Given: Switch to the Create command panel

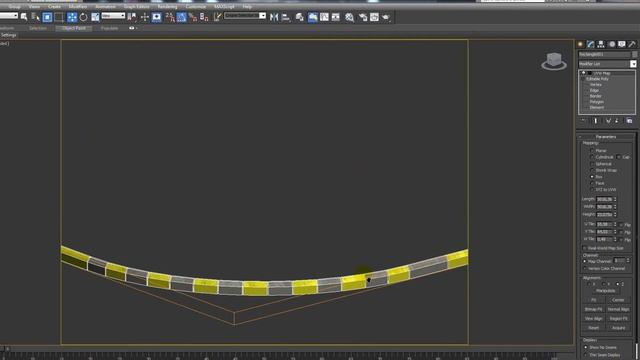Looking at the screenshot, I should pyautogui.click(x=580, y=44).
